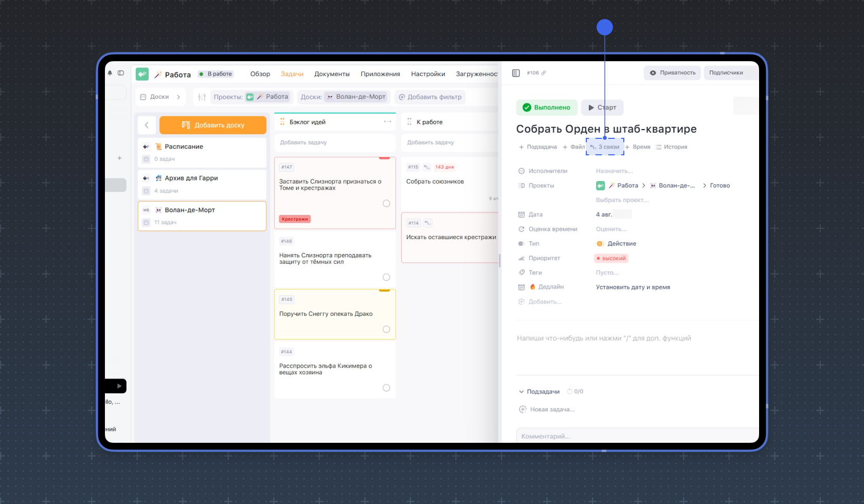Open the Обзор tab

point(260,74)
